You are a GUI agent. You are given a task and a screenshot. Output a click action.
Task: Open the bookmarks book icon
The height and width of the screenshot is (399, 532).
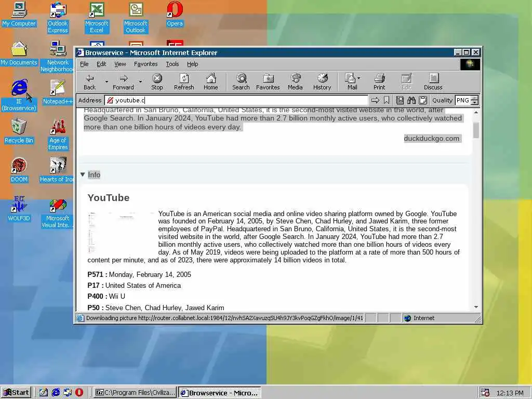click(400, 100)
